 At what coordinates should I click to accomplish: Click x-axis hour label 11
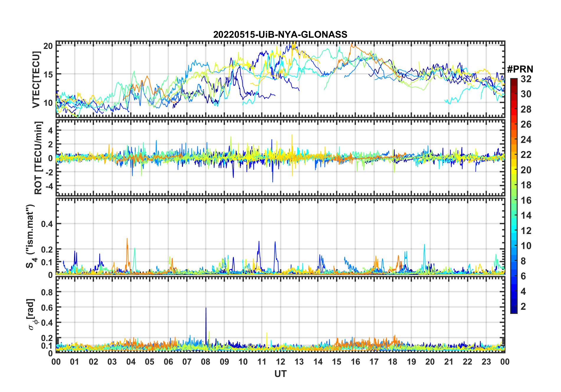(262, 362)
